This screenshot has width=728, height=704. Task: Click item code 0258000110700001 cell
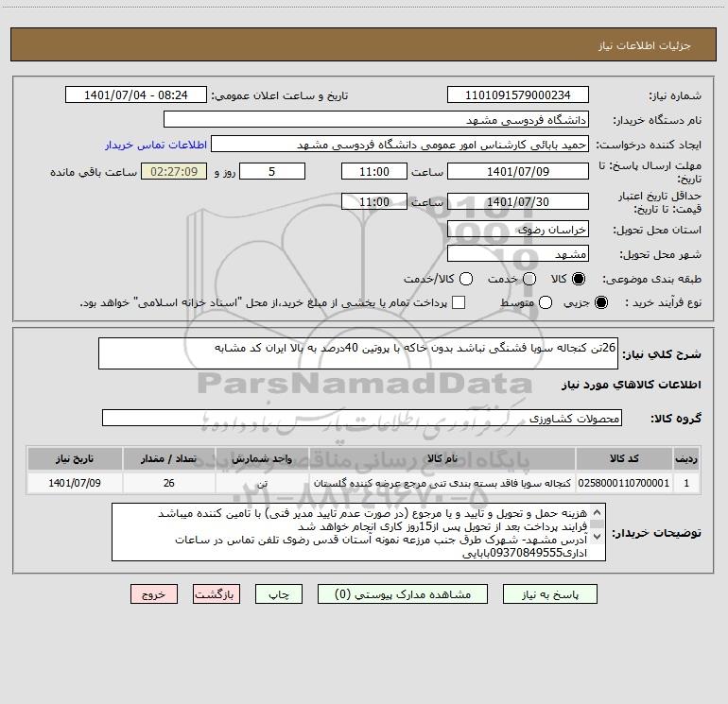(x=624, y=483)
